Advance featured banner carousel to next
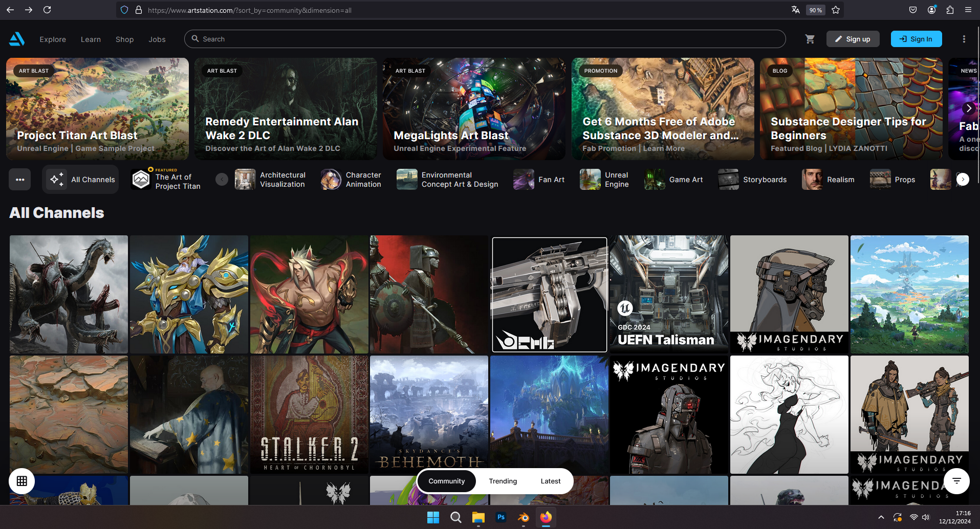The image size is (980, 529). (968, 108)
